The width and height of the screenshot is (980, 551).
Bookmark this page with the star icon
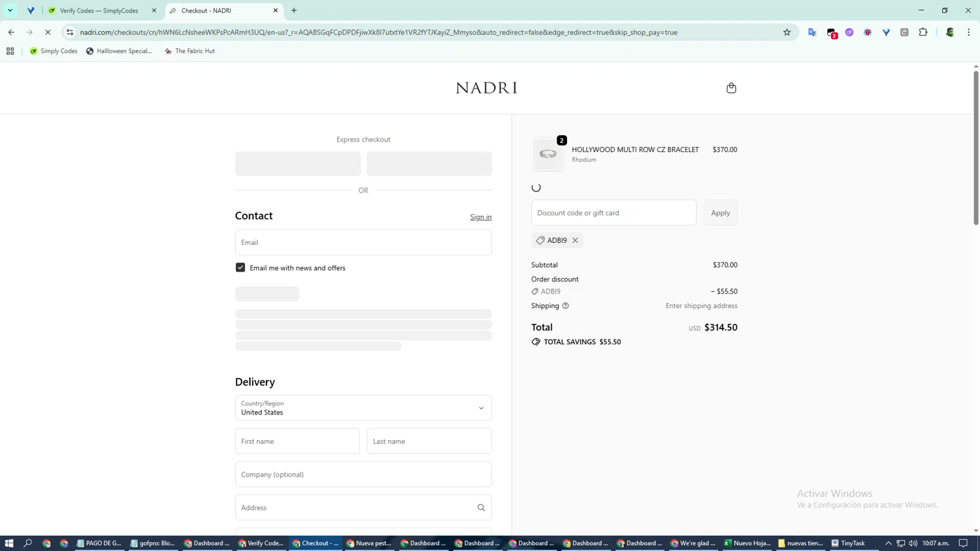pyautogui.click(x=787, y=32)
